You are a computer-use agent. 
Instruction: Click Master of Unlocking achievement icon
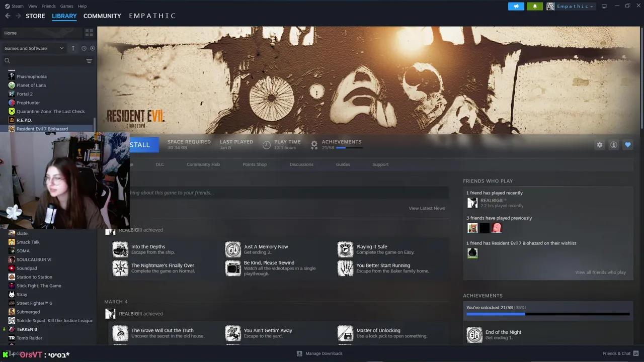[x=345, y=333]
